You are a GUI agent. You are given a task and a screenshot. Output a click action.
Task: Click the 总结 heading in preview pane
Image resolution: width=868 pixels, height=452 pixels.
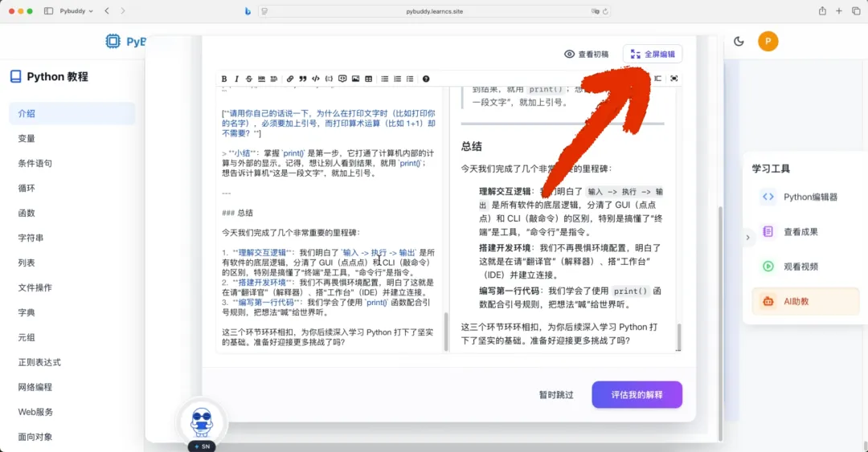click(472, 147)
